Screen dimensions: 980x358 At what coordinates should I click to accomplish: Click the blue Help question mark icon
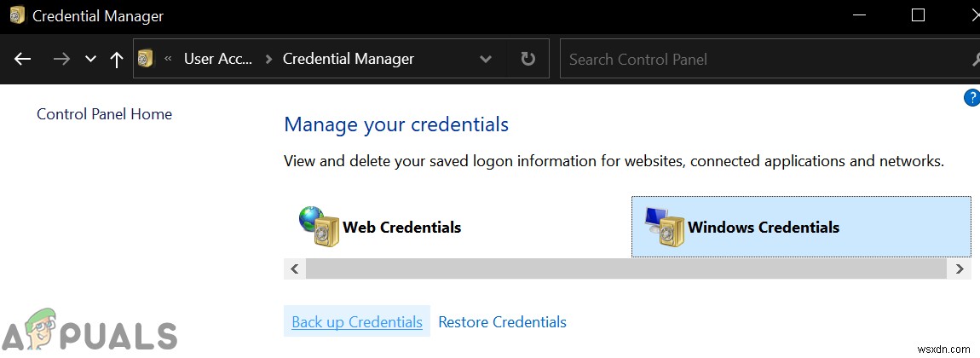(971, 98)
